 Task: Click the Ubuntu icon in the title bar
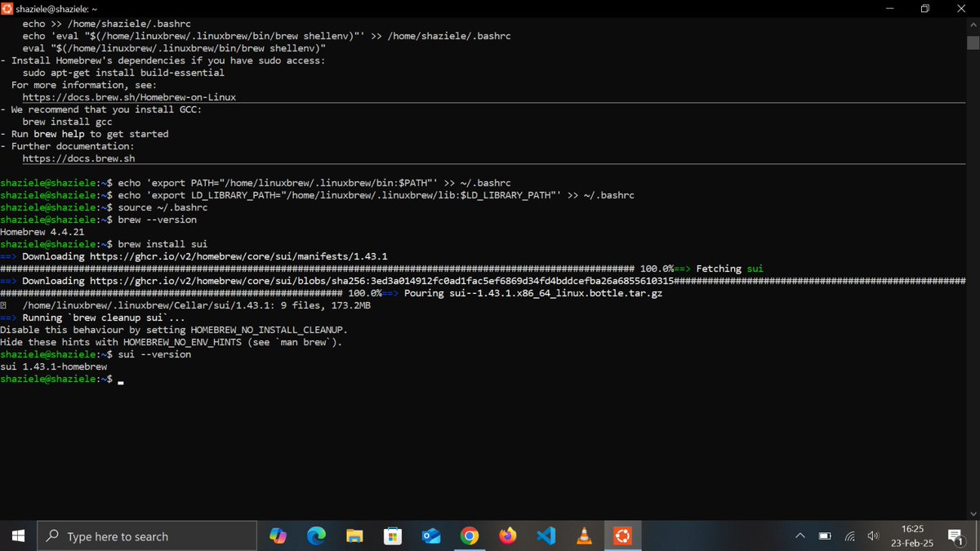coord(7,7)
